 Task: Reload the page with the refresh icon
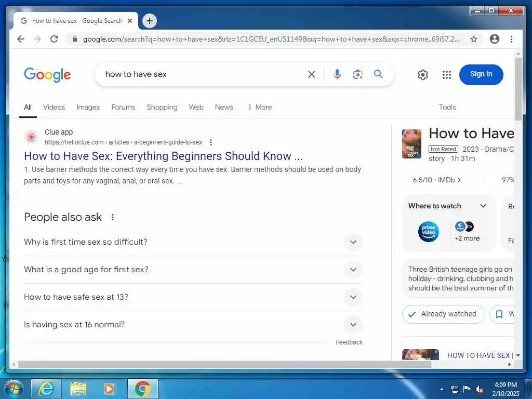[54, 39]
